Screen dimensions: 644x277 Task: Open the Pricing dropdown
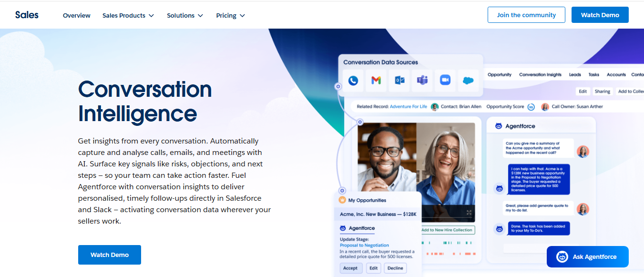click(x=230, y=15)
